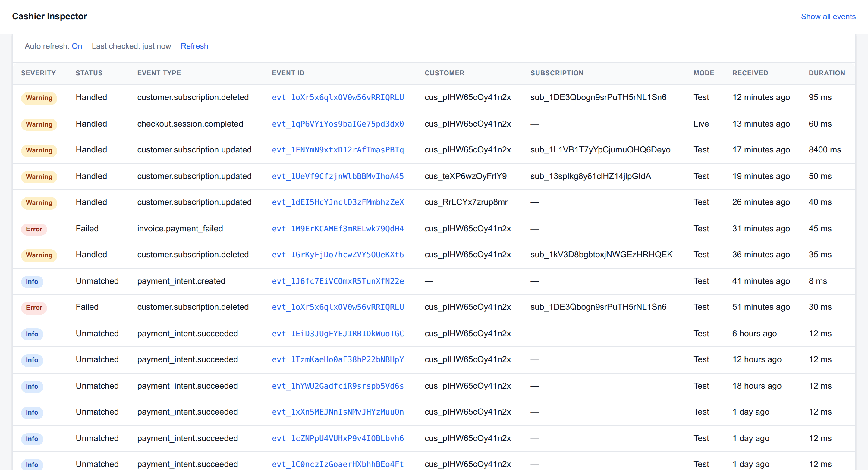Click the Refresh link
Viewport: 868px width, 470px height.
(x=194, y=46)
